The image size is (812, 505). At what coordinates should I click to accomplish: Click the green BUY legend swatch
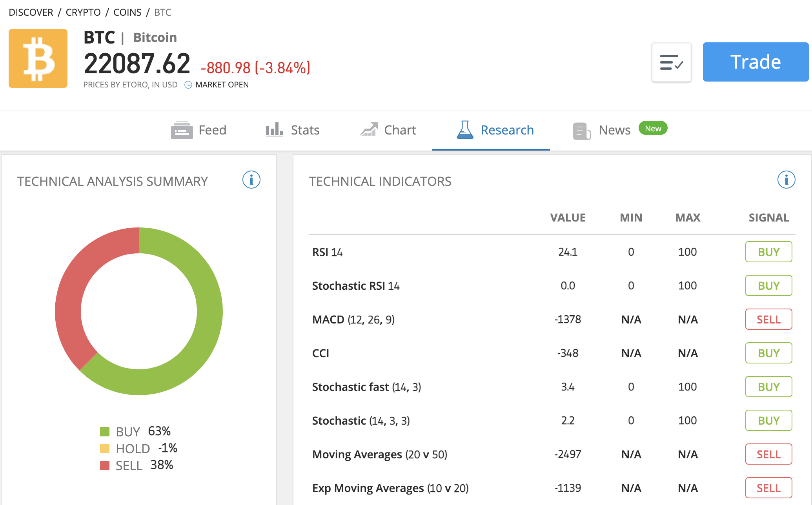click(x=105, y=432)
